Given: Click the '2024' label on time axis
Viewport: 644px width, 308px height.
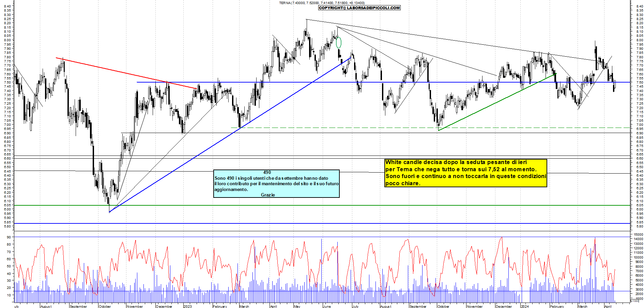Looking at the screenshot, I should (525, 306).
